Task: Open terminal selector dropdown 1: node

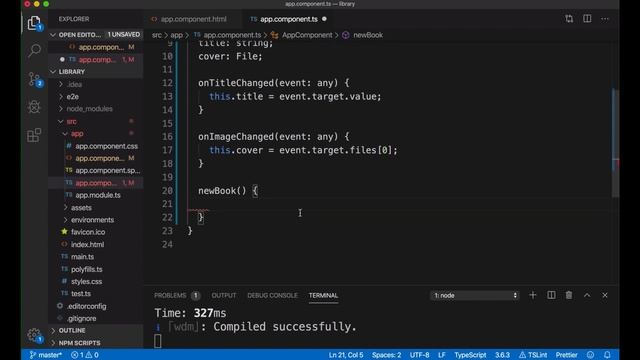Action: pyautogui.click(x=474, y=296)
